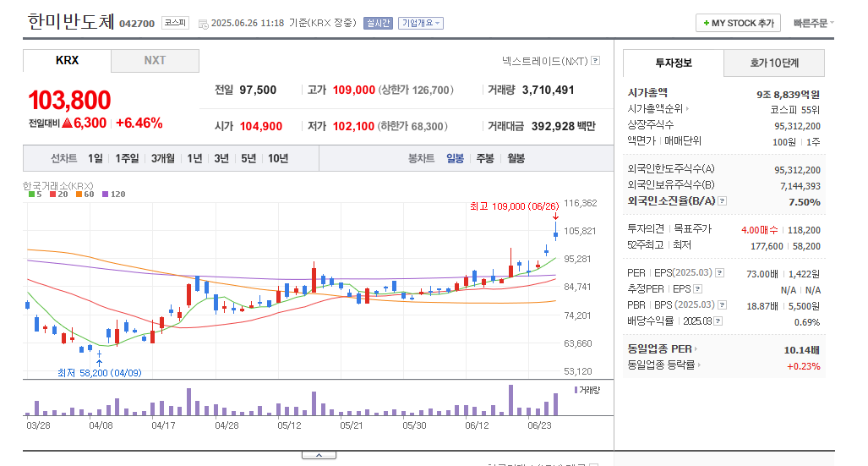This screenshot has height=466, width=868.
Task: Click the 동일업종 PER value 10.14배
Action: pos(801,350)
